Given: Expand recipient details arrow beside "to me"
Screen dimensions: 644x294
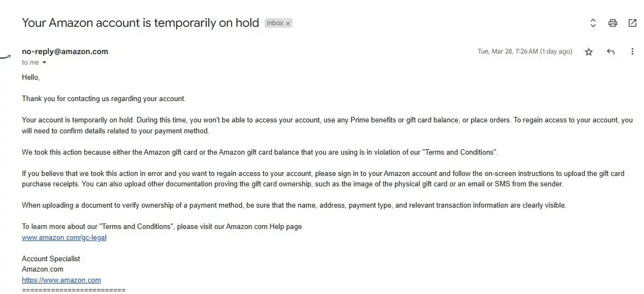Looking at the screenshot, I should click(44, 63).
